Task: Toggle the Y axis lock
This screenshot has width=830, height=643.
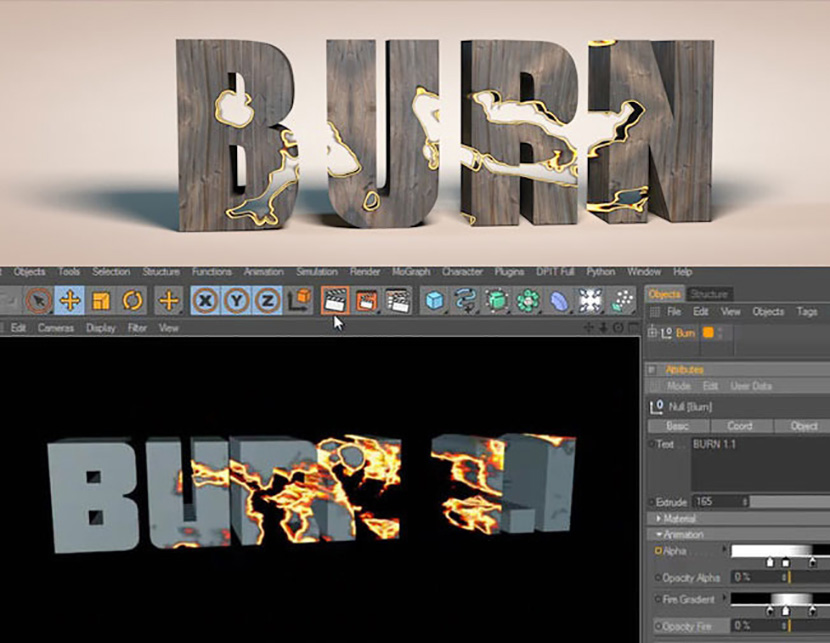Action: tap(237, 301)
